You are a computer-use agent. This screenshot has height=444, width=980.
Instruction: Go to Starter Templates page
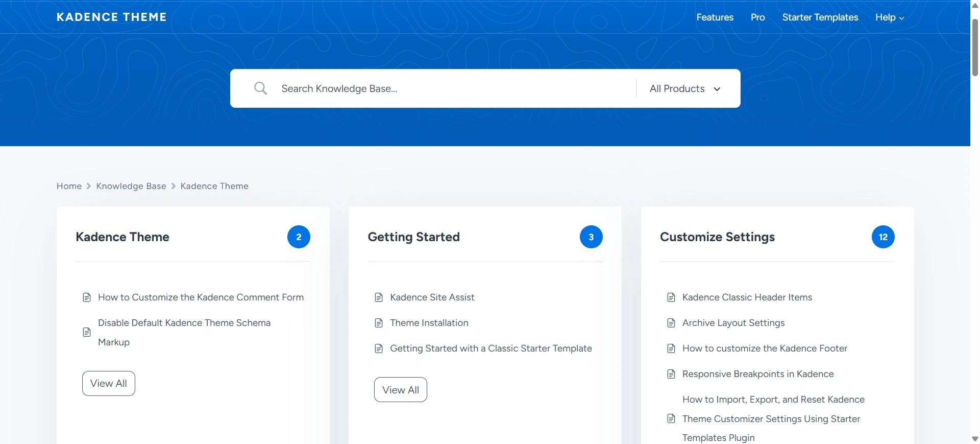pos(820,17)
